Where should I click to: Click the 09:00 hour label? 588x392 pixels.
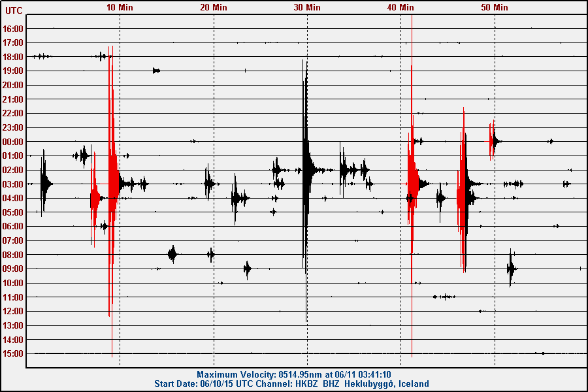coord(13,269)
